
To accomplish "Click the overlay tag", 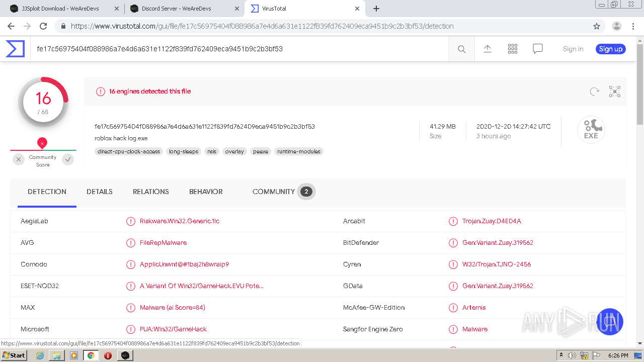I will tap(234, 151).
